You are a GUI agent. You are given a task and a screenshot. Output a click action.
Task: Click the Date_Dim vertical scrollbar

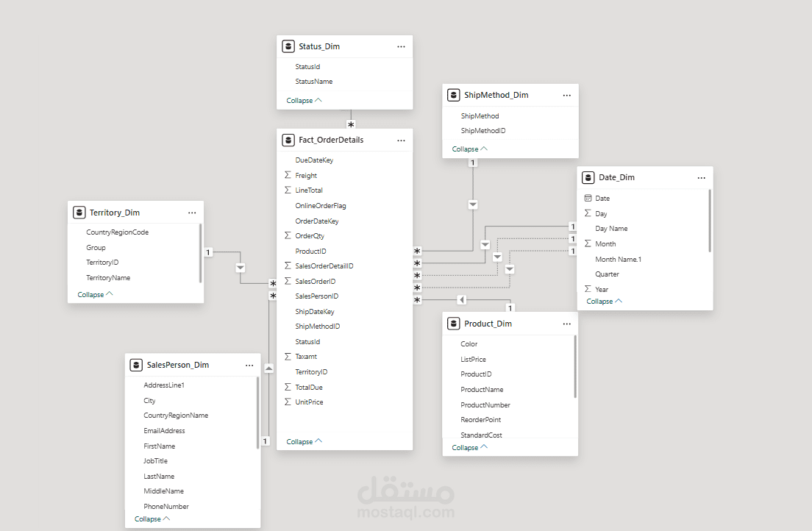point(710,221)
